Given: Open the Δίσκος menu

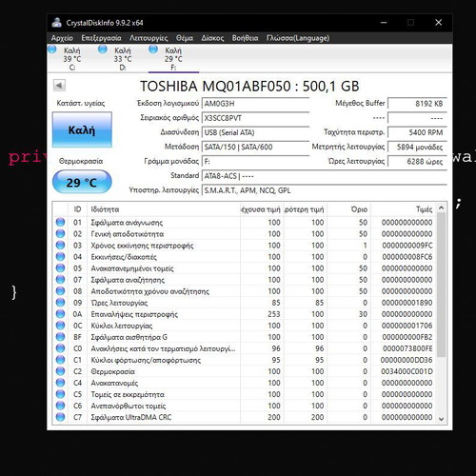Looking at the screenshot, I should [x=212, y=38].
